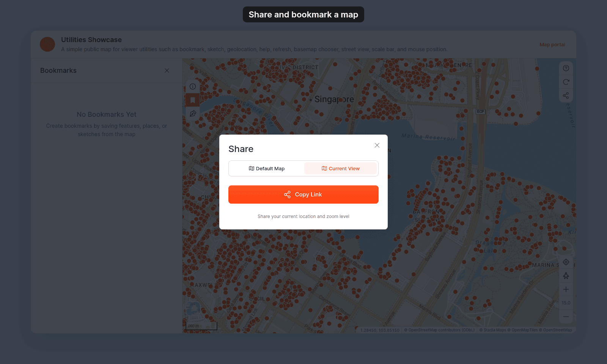Click the Utilities Showcase round logo

[47, 44]
